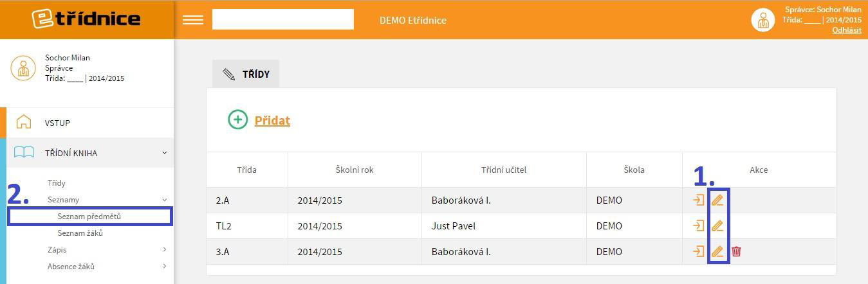Select Seznam předmětů in sidebar
868x284 pixels.
(89, 217)
